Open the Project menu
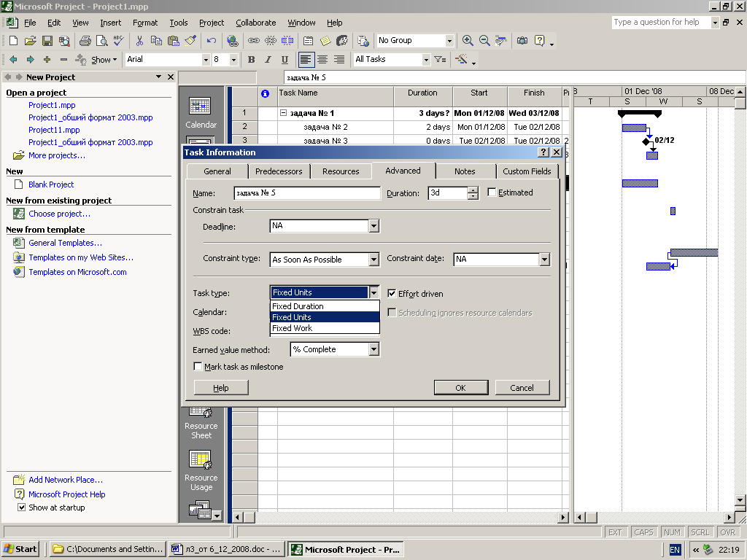 point(212,23)
